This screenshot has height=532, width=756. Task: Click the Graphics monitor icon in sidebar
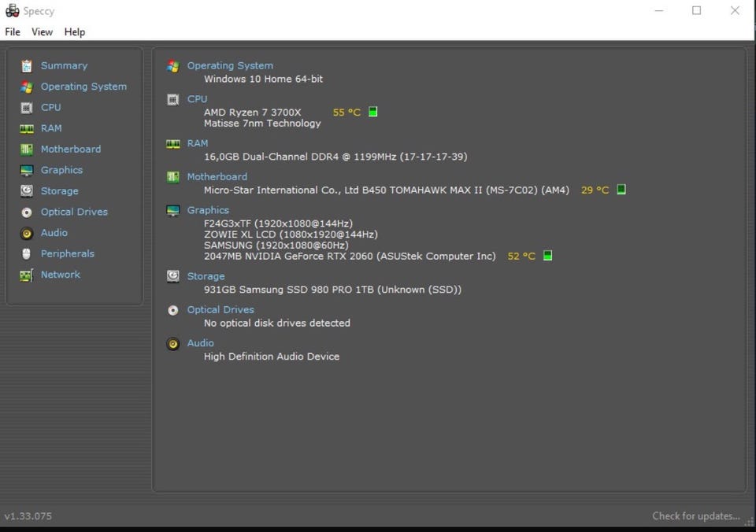(27, 170)
